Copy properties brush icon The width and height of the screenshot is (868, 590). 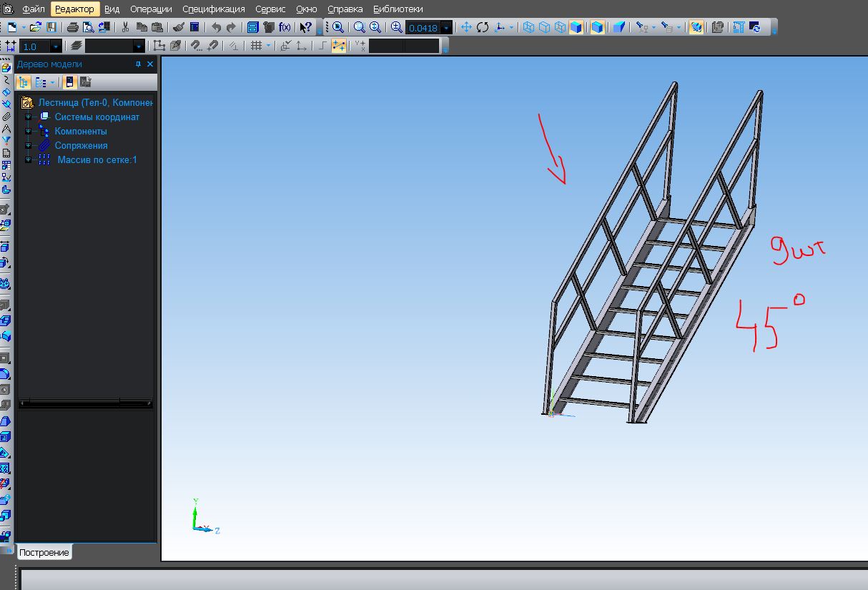pos(178,27)
